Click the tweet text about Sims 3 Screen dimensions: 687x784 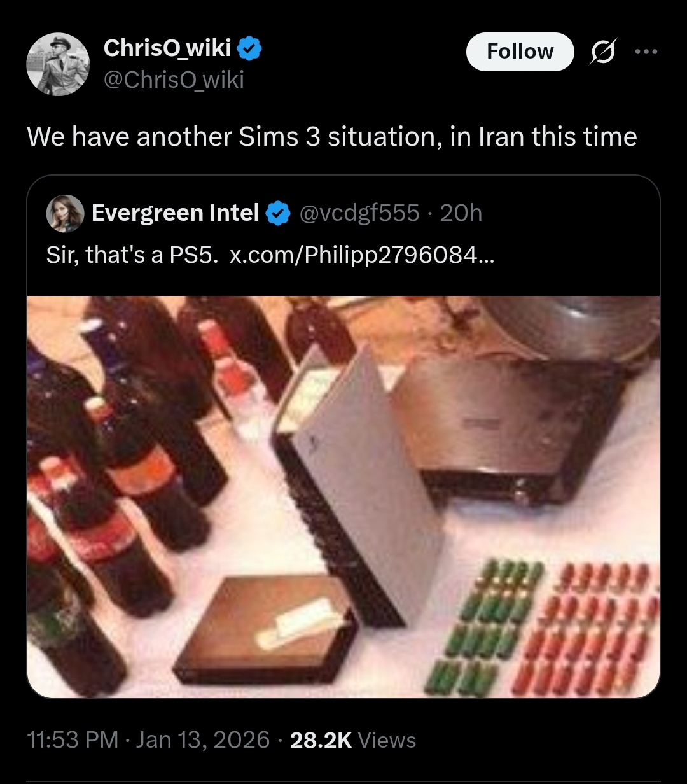click(331, 136)
